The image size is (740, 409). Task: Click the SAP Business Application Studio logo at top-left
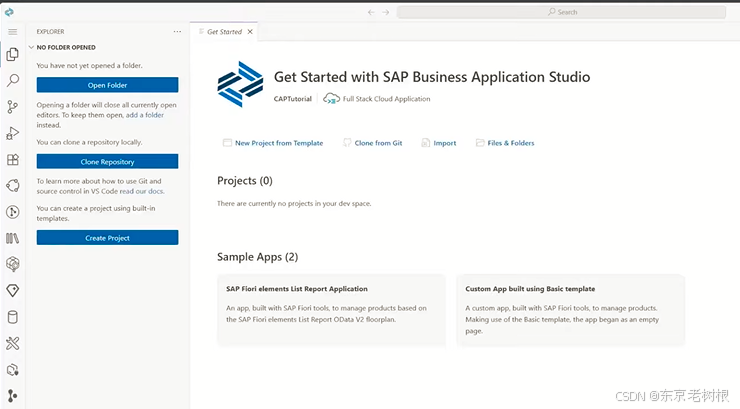tap(9, 12)
